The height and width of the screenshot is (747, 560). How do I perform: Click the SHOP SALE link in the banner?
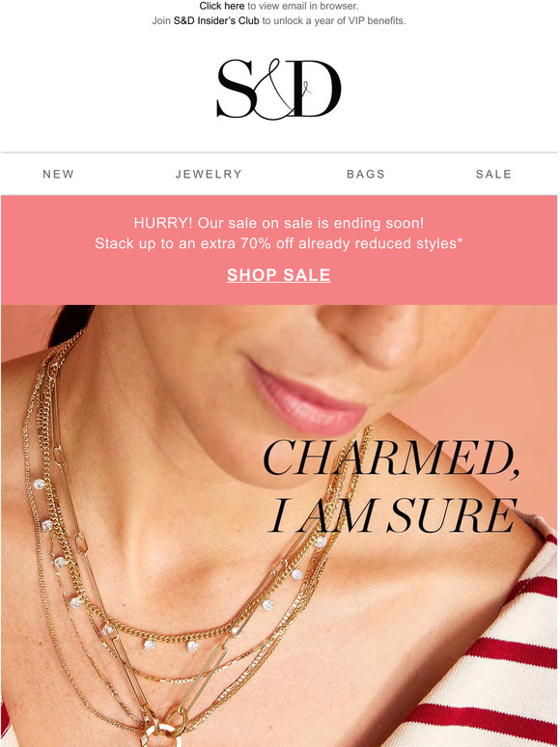coord(279,275)
